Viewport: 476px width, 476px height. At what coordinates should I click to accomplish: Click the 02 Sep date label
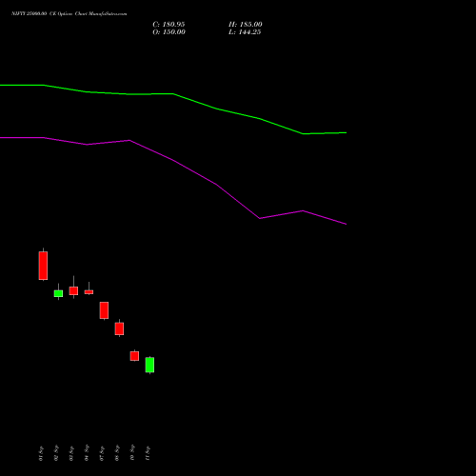56,453
